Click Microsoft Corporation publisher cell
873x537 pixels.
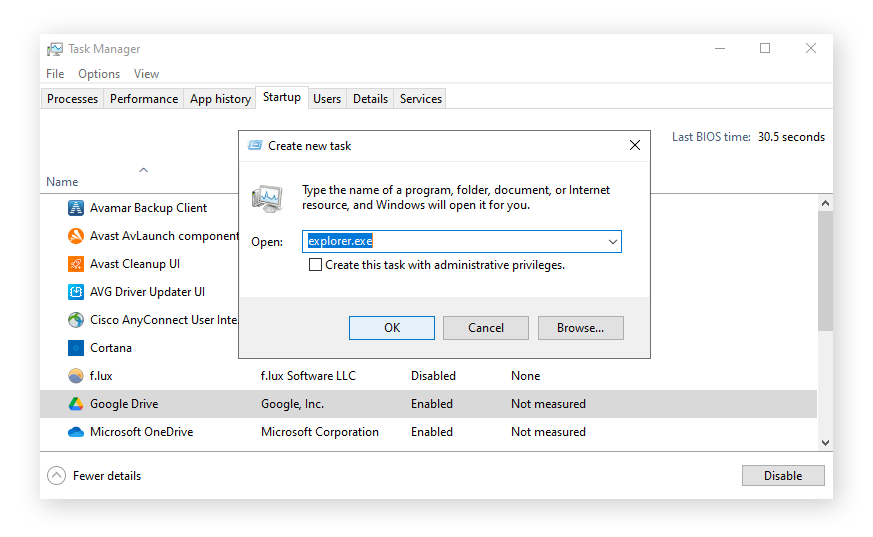(320, 432)
